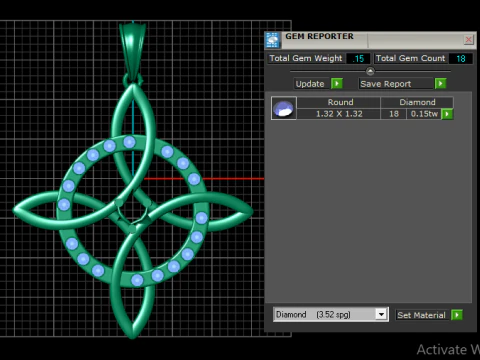This screenshot has height=360, width=480.
Task: Click the Round shape header cell
Action: click(339, 102)
